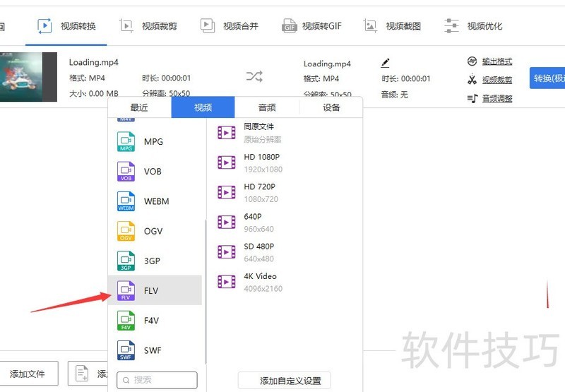Open the 设备 tab
565x392 pixels.
[331, 107]
